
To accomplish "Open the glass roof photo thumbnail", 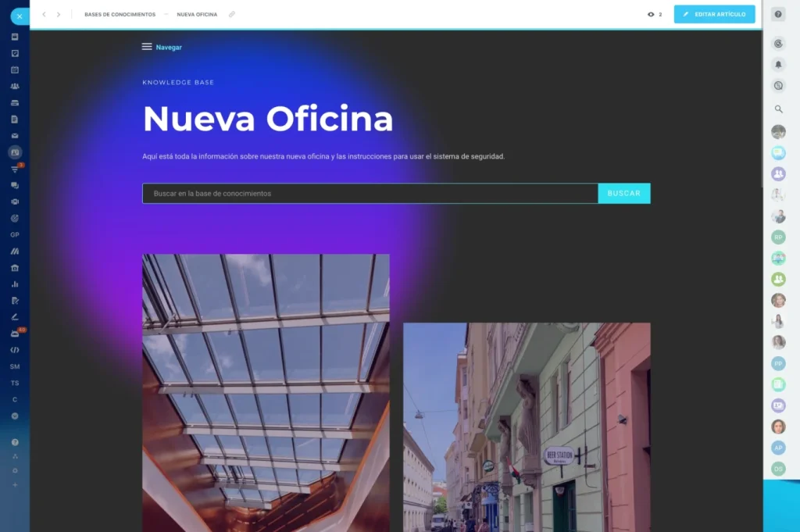I will click(x=266, y=391).
